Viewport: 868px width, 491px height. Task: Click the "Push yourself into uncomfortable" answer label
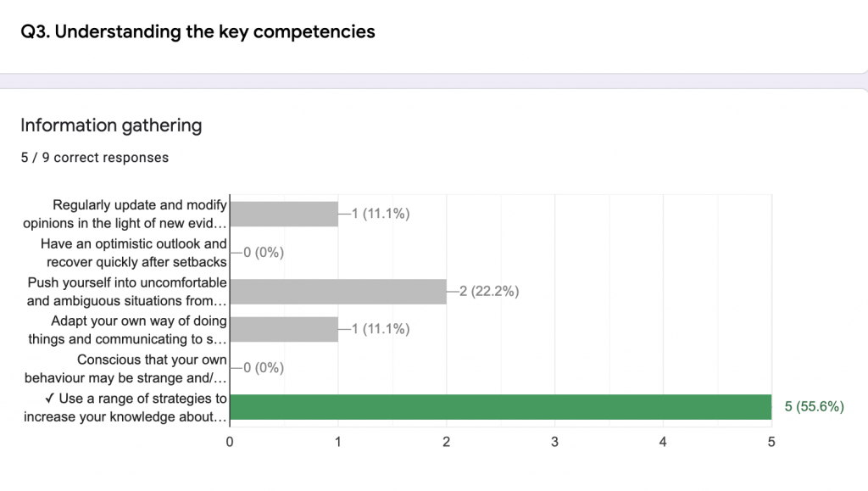127,291
